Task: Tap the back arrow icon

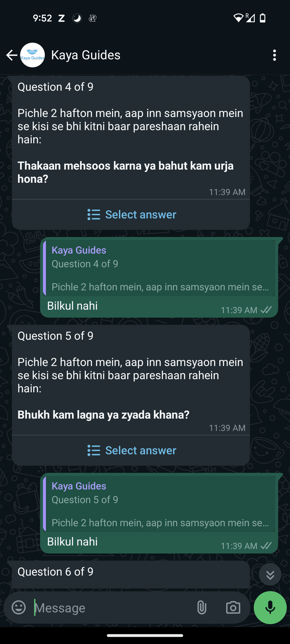Action: [x=12, y=55]
